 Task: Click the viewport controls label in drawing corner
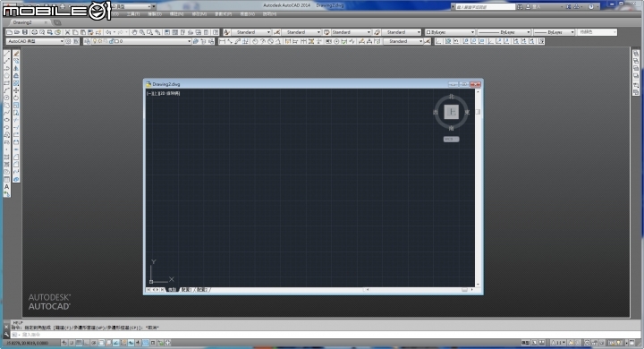pos(164,93)
